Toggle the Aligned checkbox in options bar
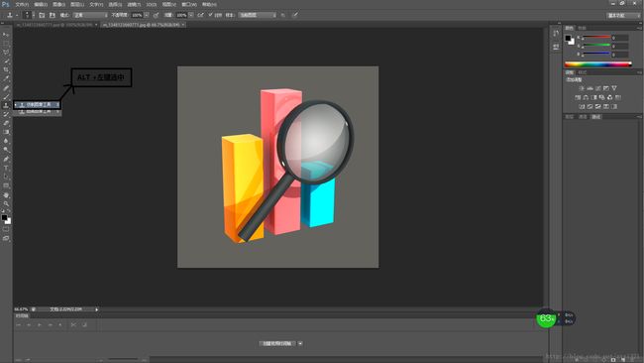The image size is (644, 363). [x=211, y=15]
